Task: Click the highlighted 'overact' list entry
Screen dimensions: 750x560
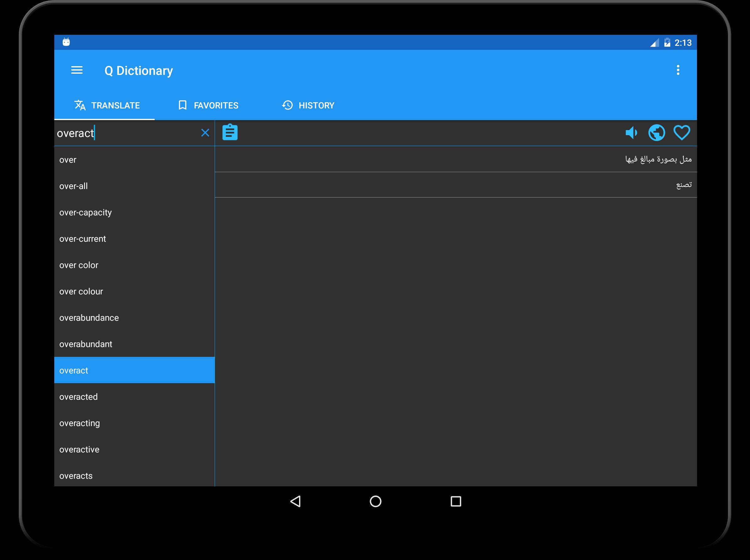Action: [x=134, y=370]
